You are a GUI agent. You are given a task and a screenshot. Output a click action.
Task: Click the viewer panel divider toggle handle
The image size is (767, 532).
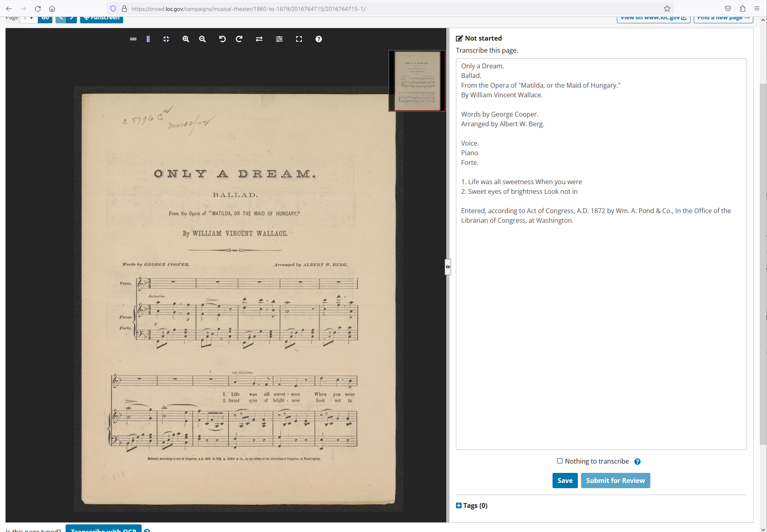pos(448,267)
